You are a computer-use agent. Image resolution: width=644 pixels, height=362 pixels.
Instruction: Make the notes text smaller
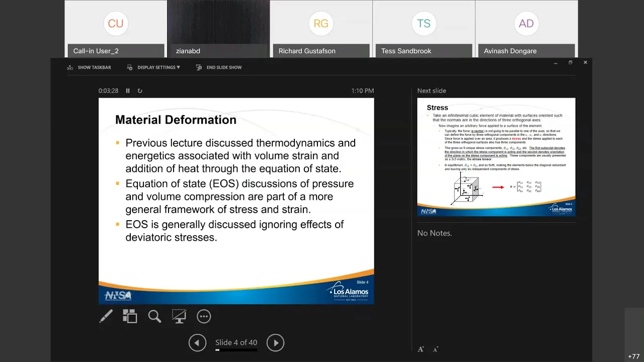pyautogui.click(x=435, y=349)
